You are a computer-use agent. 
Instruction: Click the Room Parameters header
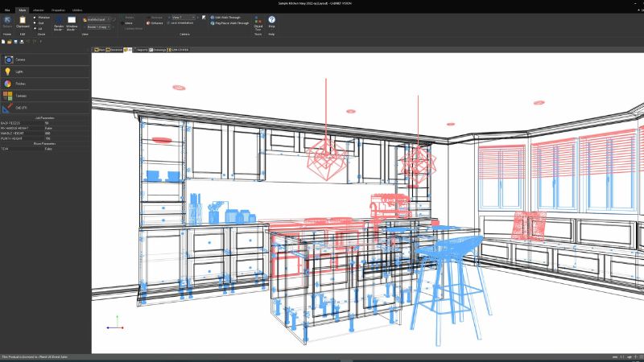(45, 144)
